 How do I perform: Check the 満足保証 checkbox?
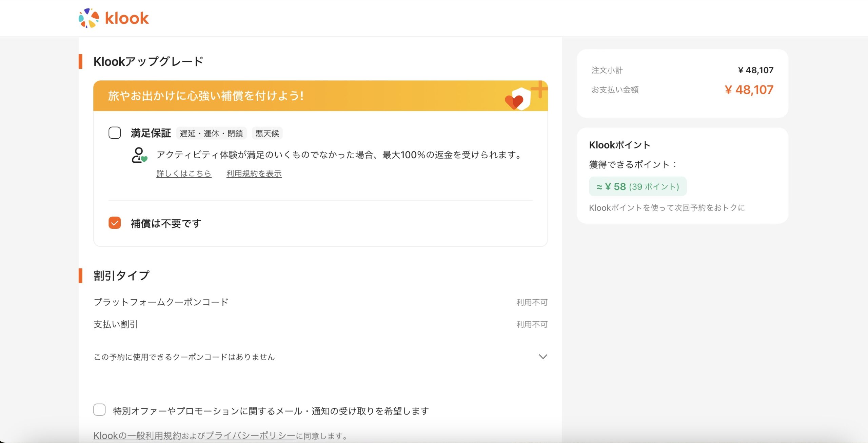click(115, 133)
